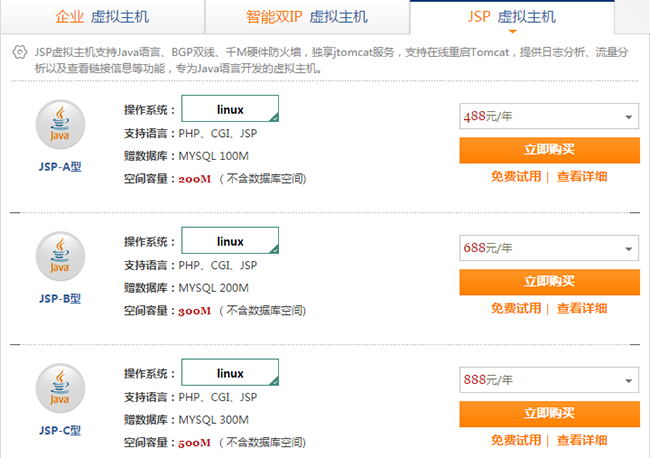Viewport: 650px width, 458px height.
Task: Open the 488元/年 price dropdown
Action: [549, 117]
